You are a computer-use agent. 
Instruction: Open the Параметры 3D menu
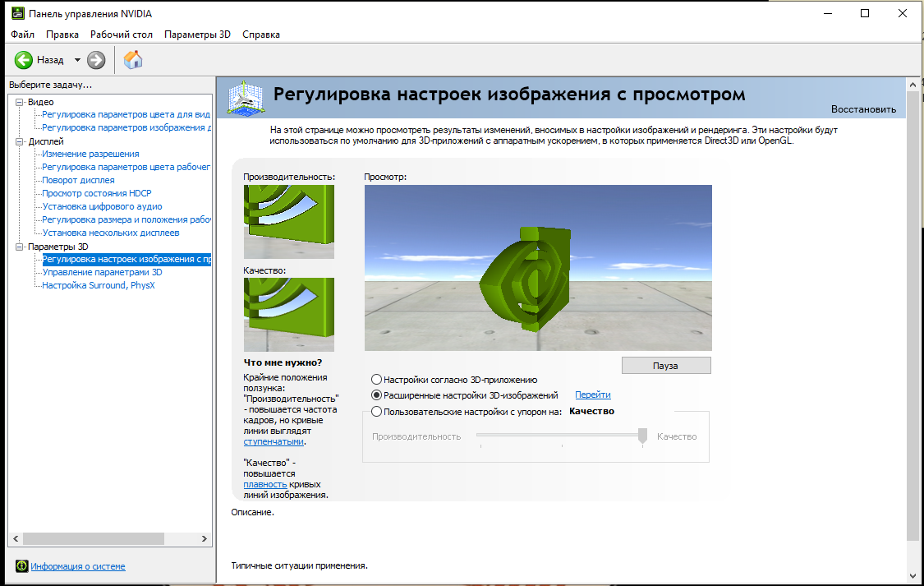[197, 35]
